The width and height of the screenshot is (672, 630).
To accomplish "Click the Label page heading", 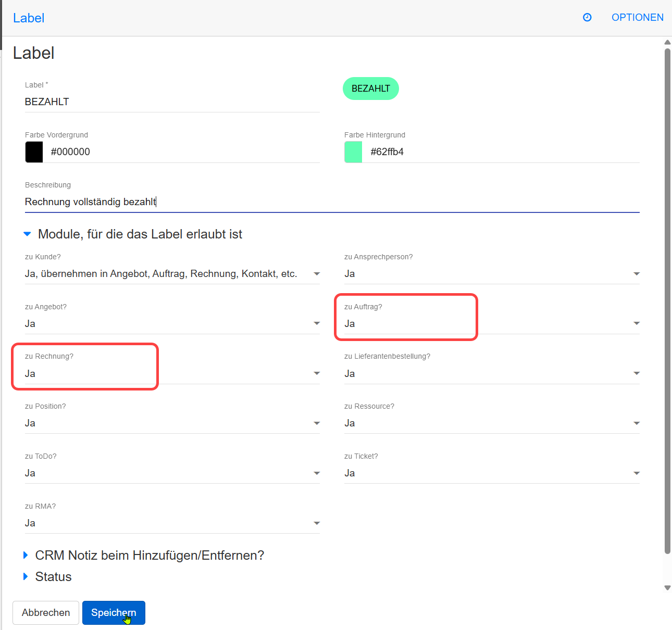I will [34, 53].
